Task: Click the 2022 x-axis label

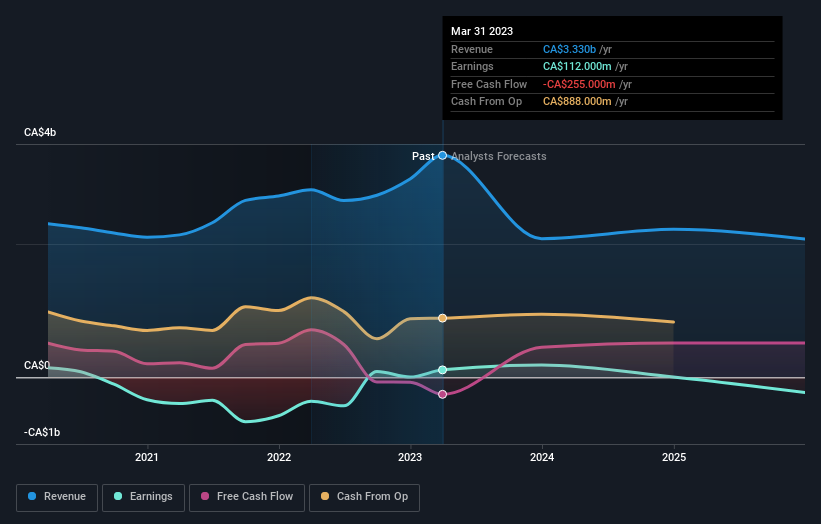Action: (x=279, y=457)
